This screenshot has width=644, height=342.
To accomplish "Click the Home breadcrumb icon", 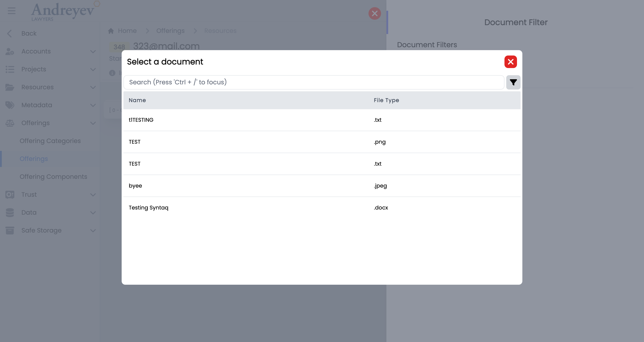I will pos(111,31).
